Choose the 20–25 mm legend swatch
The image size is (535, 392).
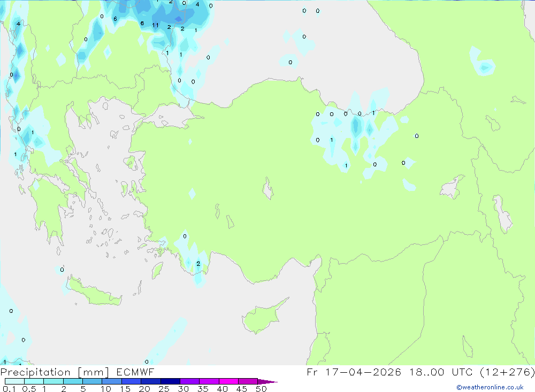coord(150,381)
